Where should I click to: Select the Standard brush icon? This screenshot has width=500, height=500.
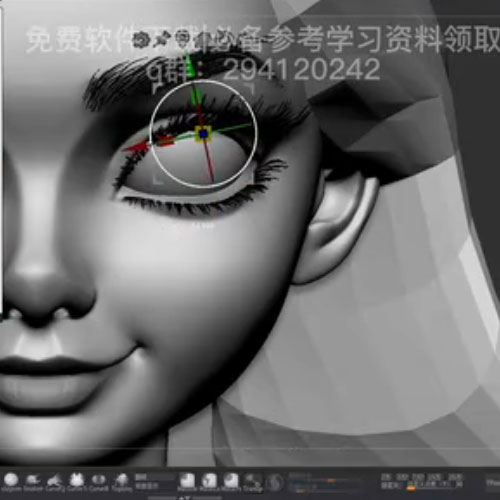(x=33, y=480)
